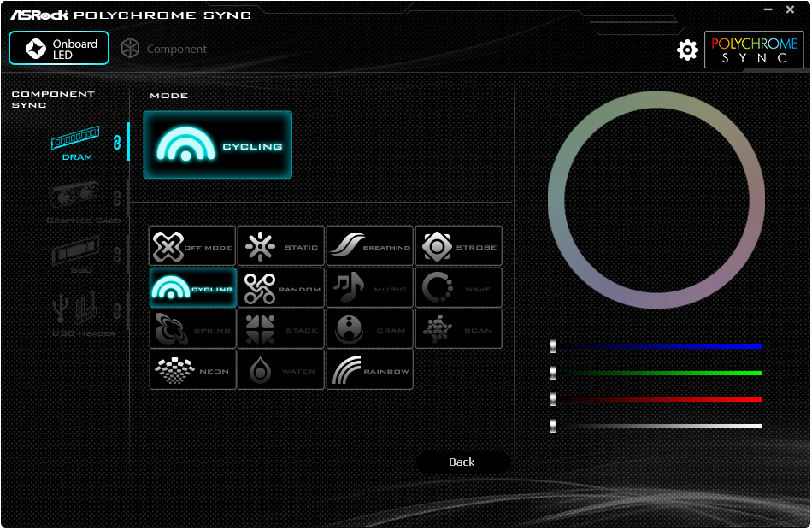
Task: Select Breathing lighting mode
Action: (370, 246)
